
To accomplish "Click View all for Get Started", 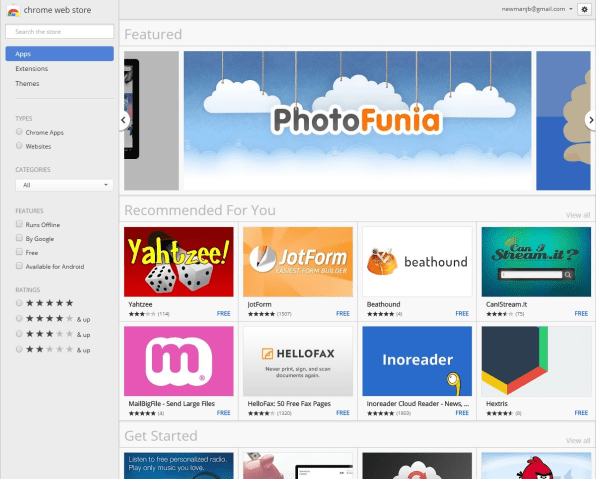I will [x=578, y=441].
